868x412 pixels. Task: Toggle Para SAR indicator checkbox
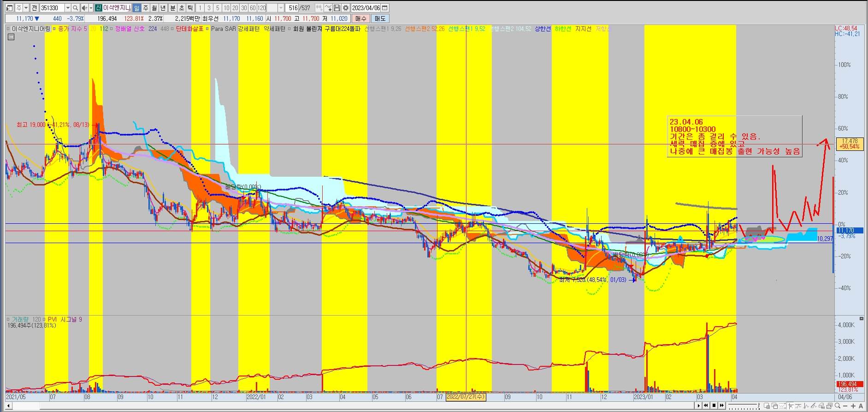[x=207, y=29]
